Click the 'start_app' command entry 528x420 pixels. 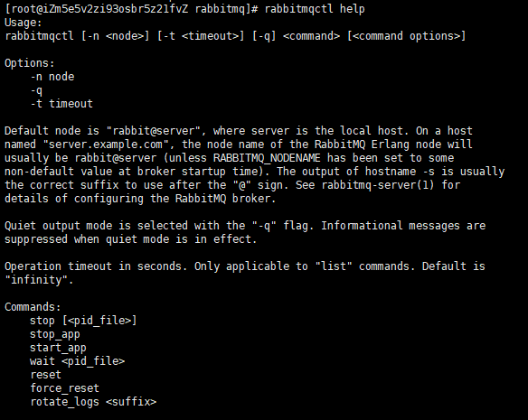(58, 348)
